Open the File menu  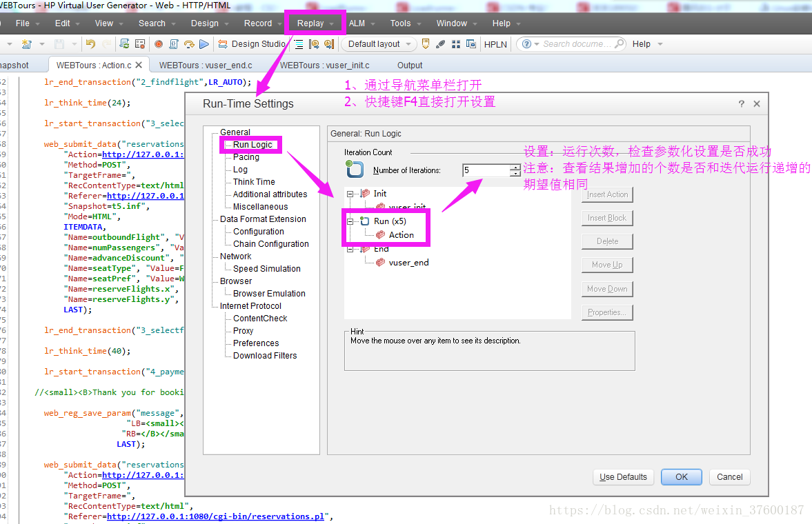point(23,23)
